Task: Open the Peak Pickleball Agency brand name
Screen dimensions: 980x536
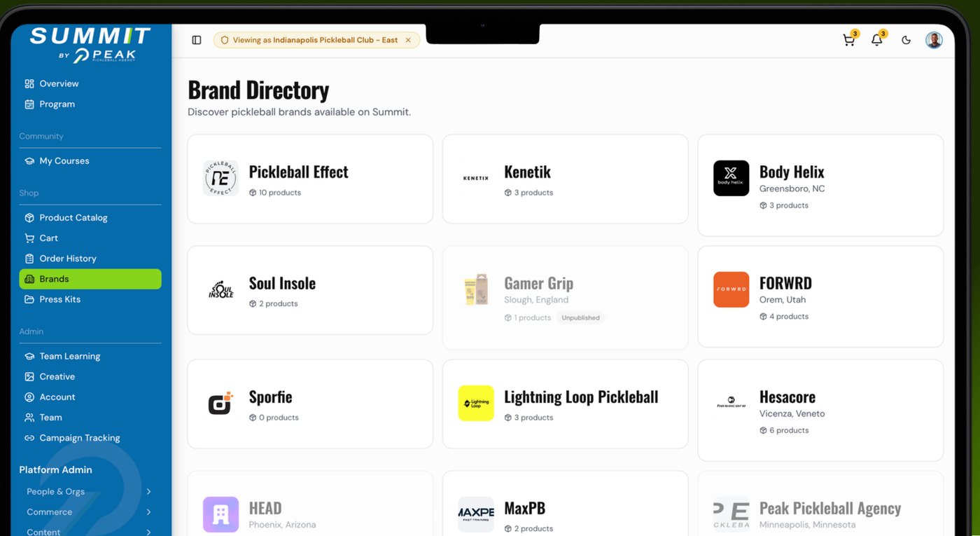Action: click(830, 508)
